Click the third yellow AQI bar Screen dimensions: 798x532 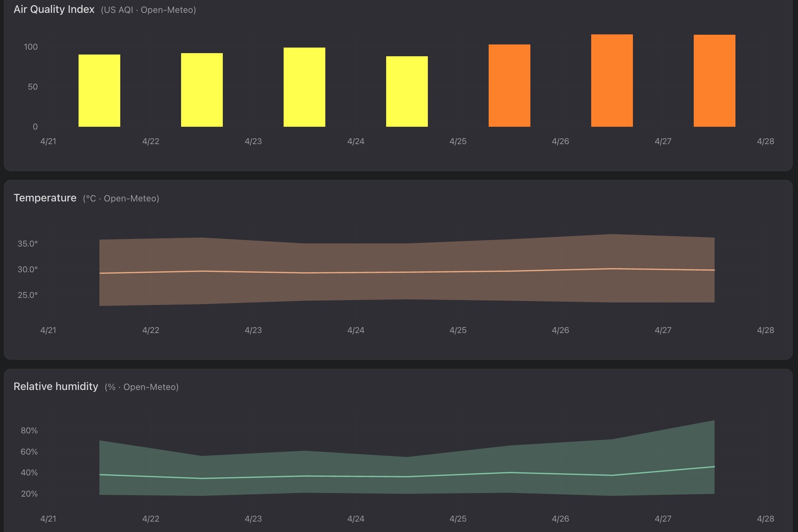304,87
